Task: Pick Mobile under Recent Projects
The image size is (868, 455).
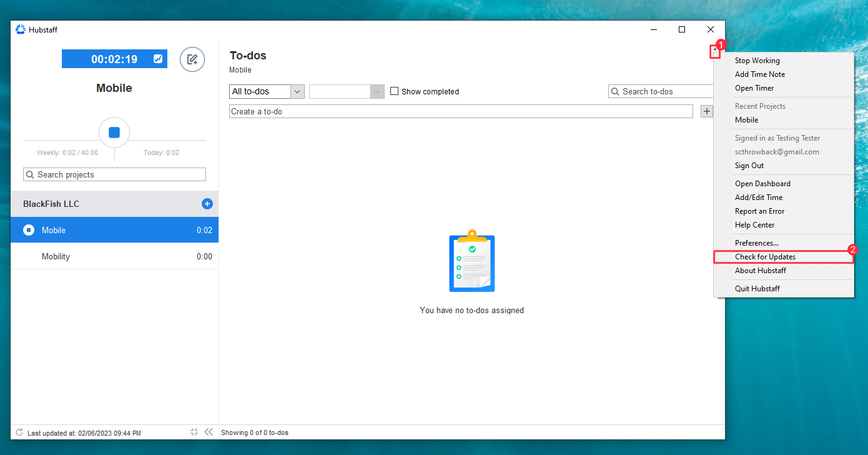Action: [x=784, y=120]
